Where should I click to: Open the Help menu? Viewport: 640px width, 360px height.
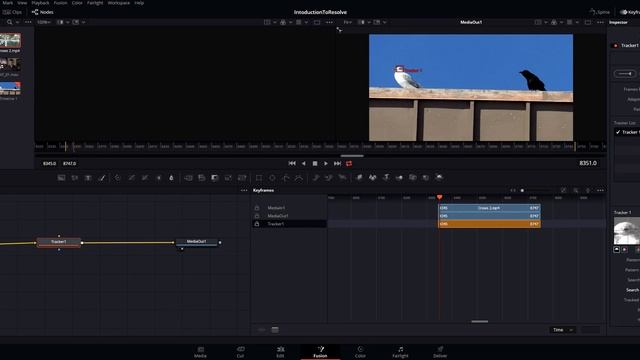click(139, 3)
